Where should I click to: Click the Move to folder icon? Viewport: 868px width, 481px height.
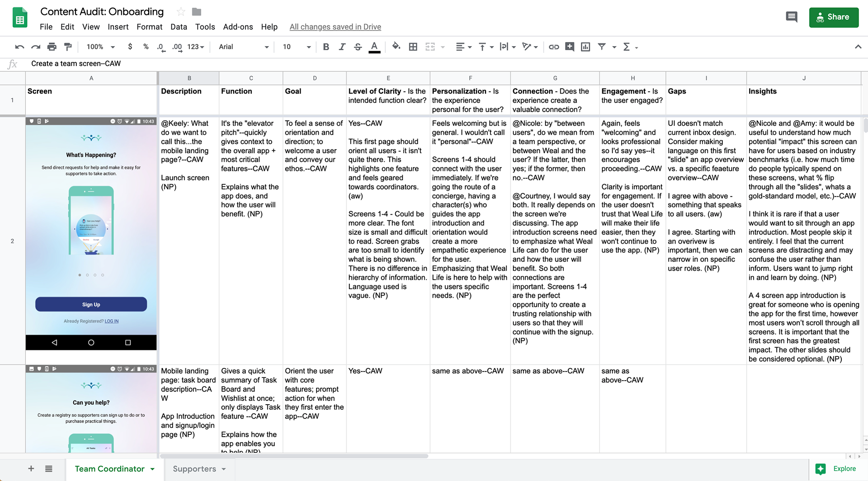[x=196, y=12]
